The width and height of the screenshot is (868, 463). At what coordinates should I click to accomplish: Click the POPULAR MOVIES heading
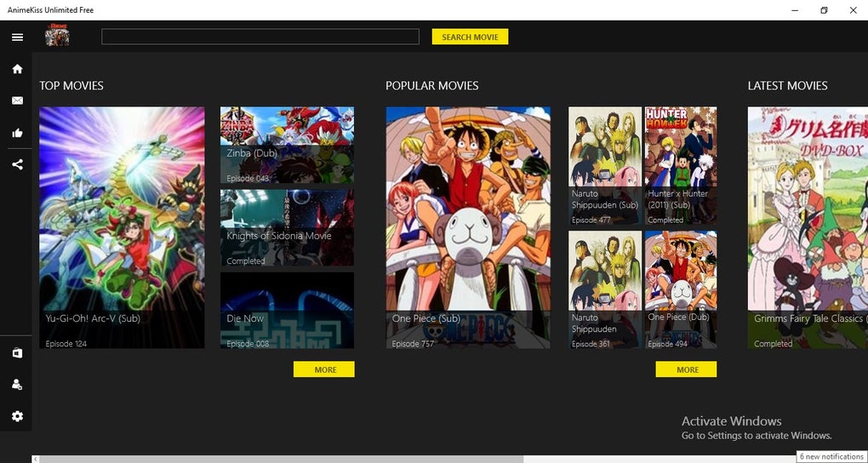431,86
